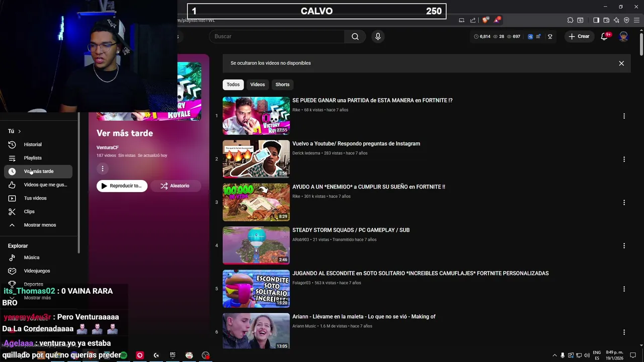
Task: Open options menu for ESCONDITE video
Action: pos(624,289)
